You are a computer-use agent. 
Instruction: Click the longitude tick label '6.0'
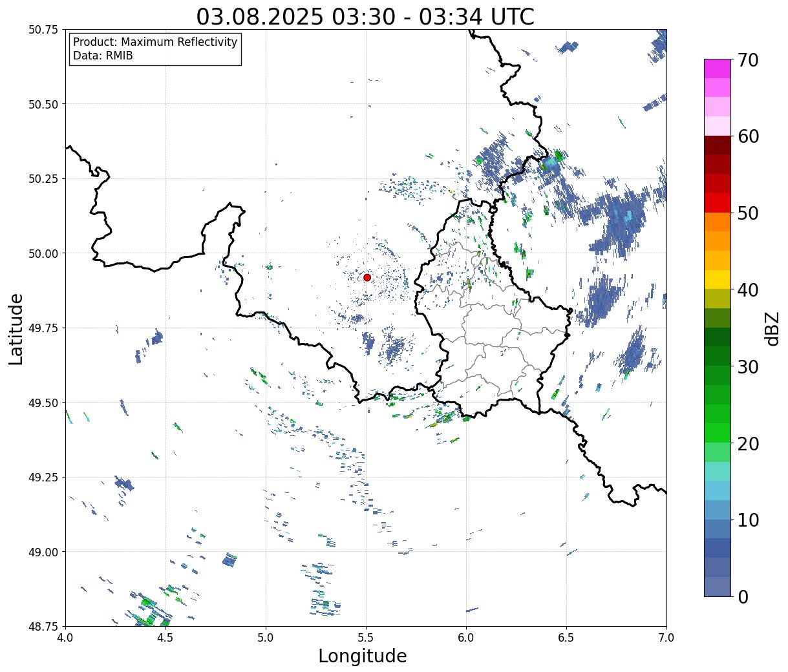tap(466, 638)
